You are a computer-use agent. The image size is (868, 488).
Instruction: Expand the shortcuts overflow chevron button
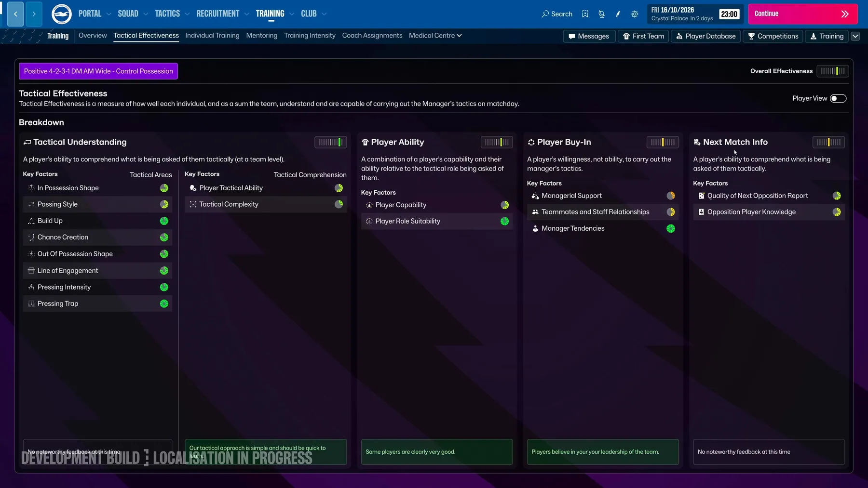pos(855,36)
